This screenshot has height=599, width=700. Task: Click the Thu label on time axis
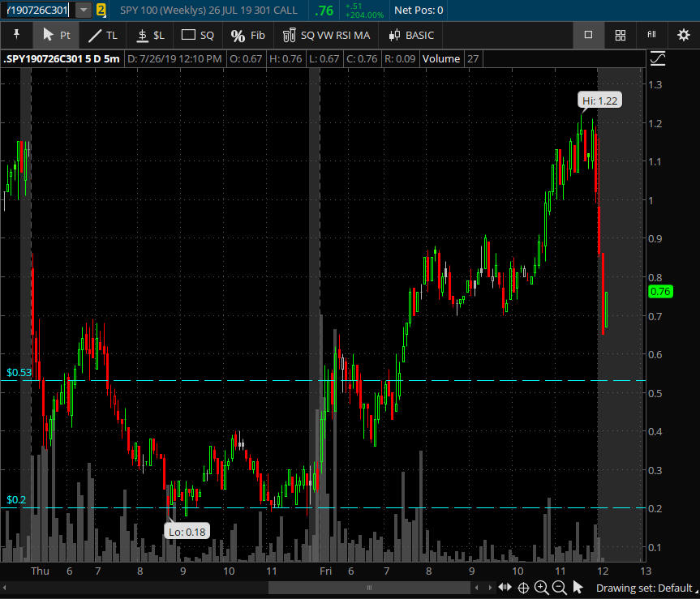(40, 571)
